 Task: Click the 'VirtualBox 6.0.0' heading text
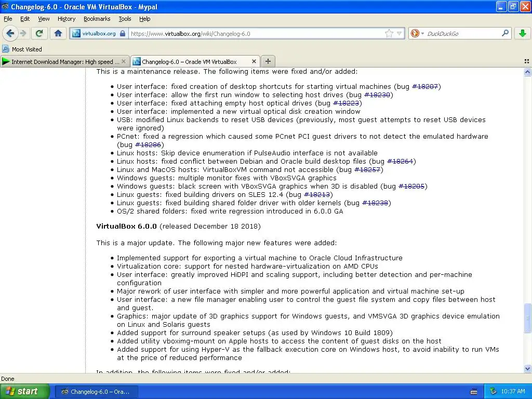(127, 227)
